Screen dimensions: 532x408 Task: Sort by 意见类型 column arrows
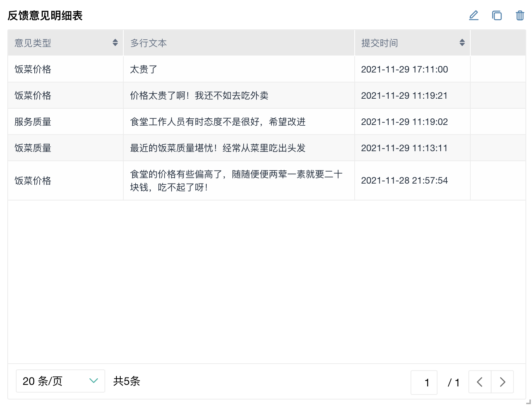(115, 43)
